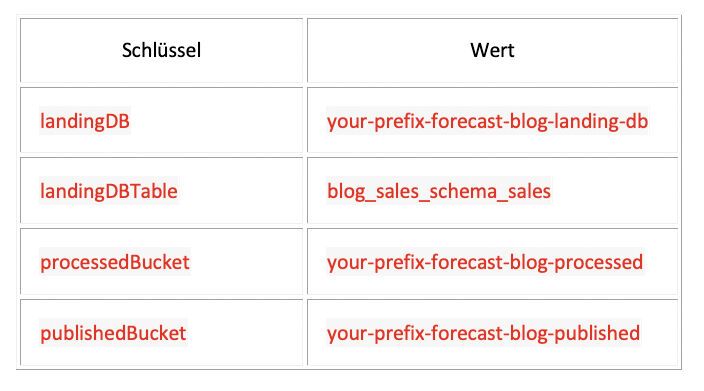Click empty space right of processedBucket key
The height and width of the screenshot is (391, 704).
(x=246, y=262)
